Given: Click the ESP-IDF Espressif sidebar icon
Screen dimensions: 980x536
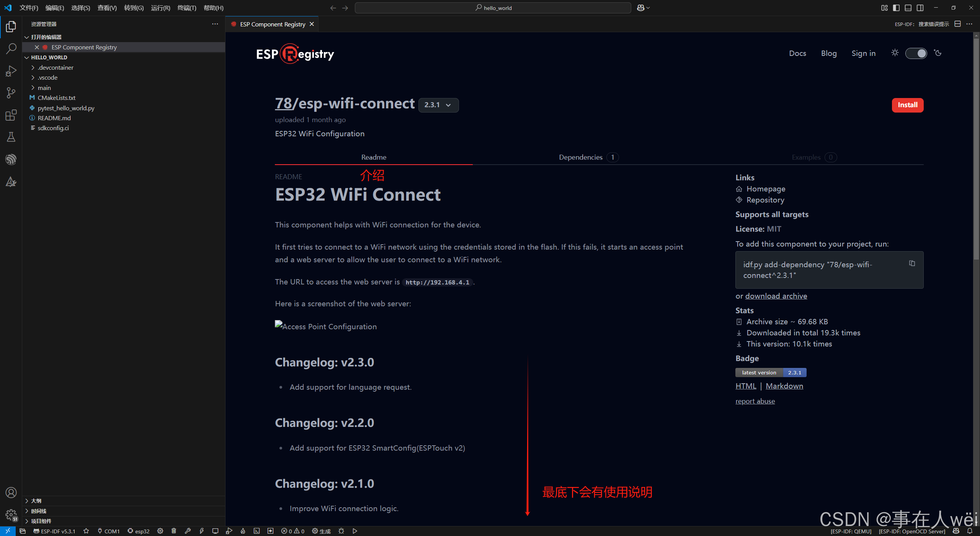Looking at the screenshot, I should click(x=11, y=159).
